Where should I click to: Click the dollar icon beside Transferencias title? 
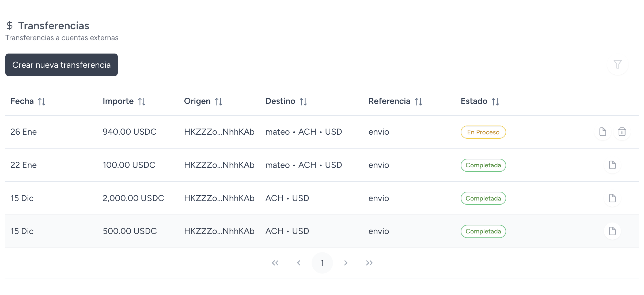[x=10, y=26]
